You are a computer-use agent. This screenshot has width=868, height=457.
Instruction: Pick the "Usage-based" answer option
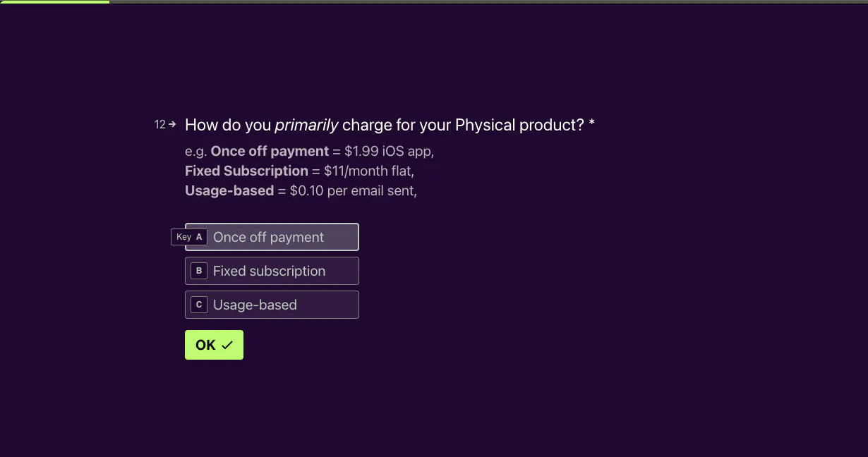272,305
